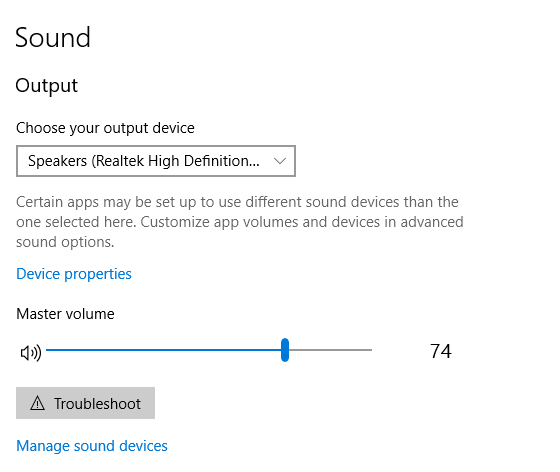The width and height of the screenshot is (560, 472).
Task: Lower volume on the blue slider track
Action: point(163,350)
